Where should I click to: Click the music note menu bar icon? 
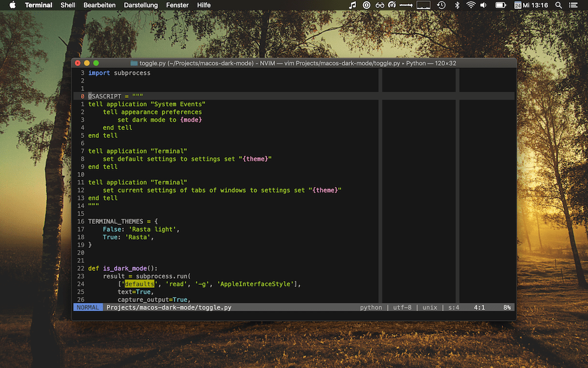tap(353, 5)
